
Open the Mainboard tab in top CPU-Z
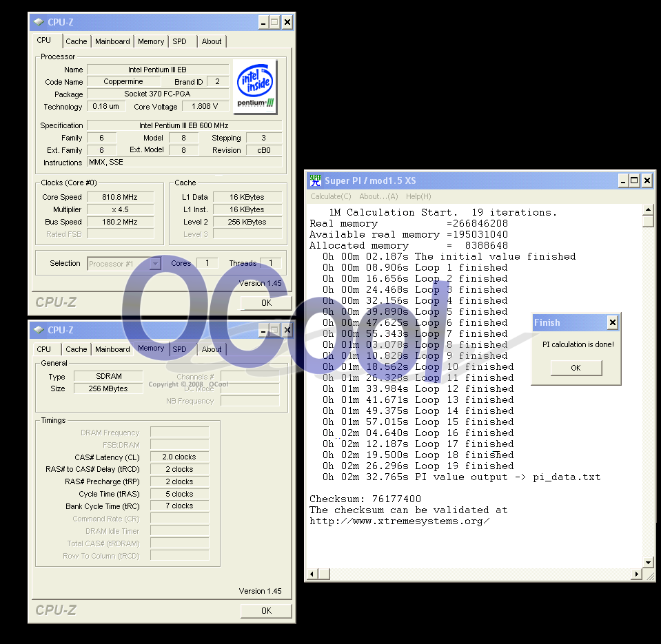112,41
